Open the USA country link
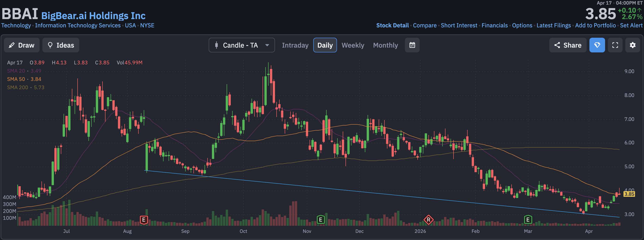This screenshot has height=240, width=644. 130,26
